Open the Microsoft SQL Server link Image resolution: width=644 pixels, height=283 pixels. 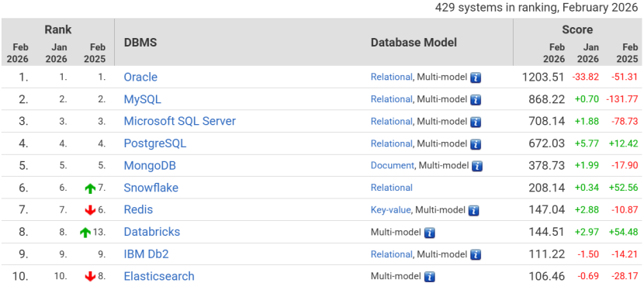coord(180,122)
